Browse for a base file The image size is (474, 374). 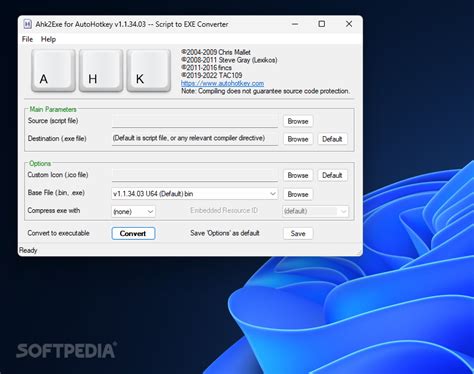[x=298, y=194]
